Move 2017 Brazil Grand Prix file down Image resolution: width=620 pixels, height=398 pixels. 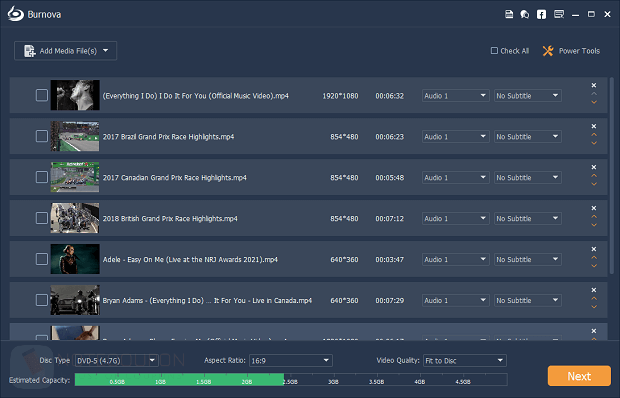pyautogui.click(x=594, y=143)
